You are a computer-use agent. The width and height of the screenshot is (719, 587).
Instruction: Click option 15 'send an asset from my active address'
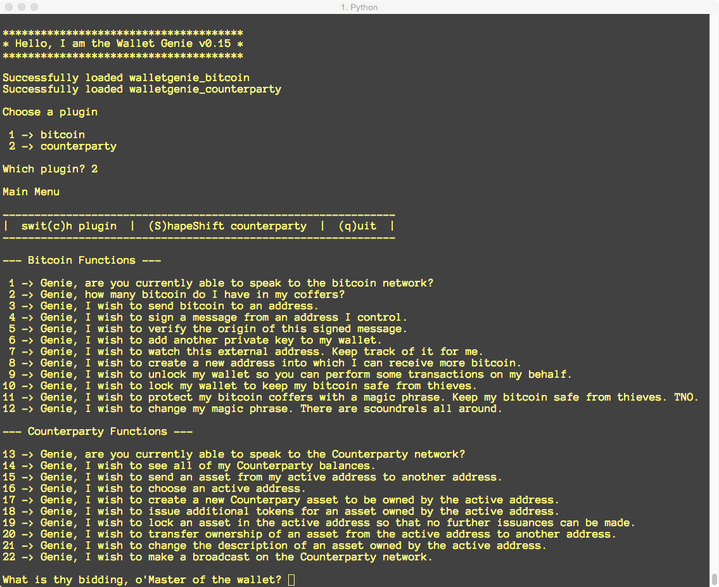pos(253,477)
